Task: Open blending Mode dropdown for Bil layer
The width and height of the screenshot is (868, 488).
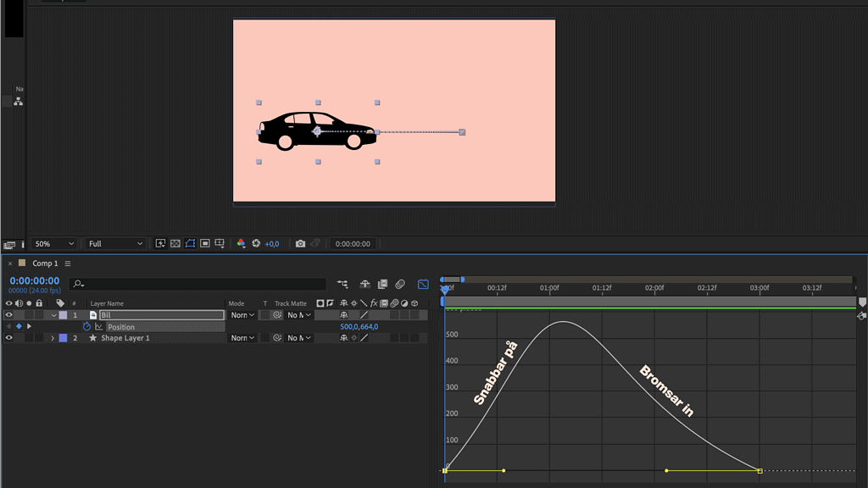Action: point(242,315)
